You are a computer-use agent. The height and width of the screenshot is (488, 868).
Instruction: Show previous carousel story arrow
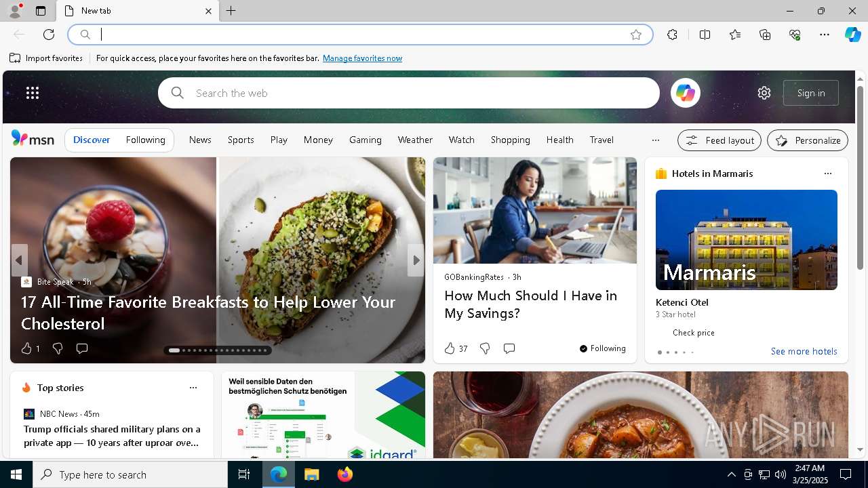(x=19, y=260)
